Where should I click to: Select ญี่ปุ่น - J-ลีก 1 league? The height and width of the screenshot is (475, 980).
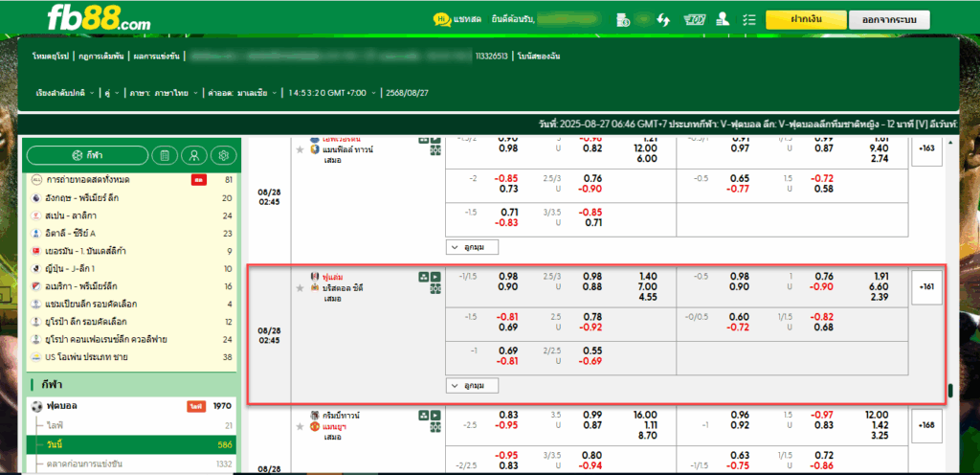coord(131,269)
